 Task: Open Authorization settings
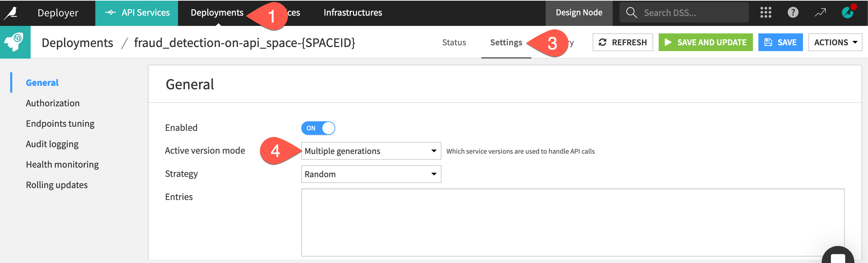(53, 103)
